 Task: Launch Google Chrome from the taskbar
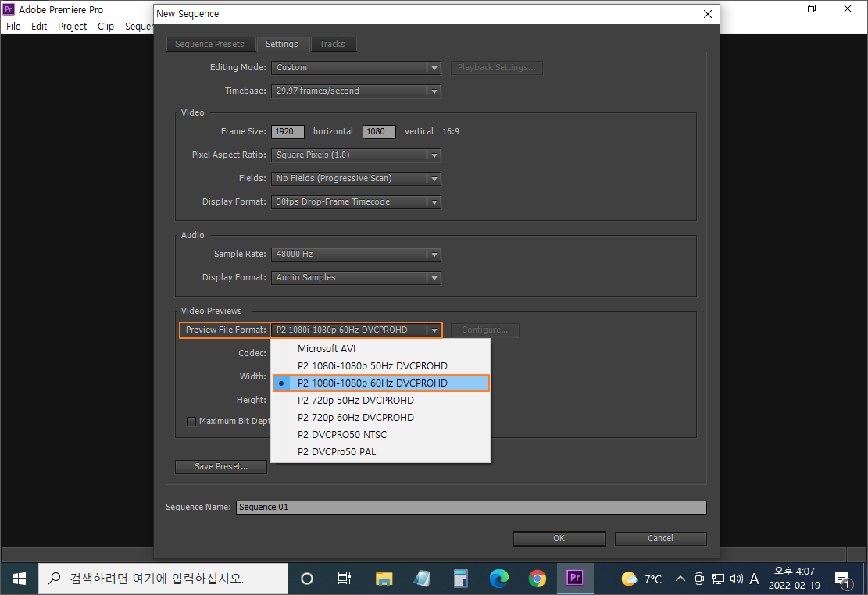tap(537, 579)
